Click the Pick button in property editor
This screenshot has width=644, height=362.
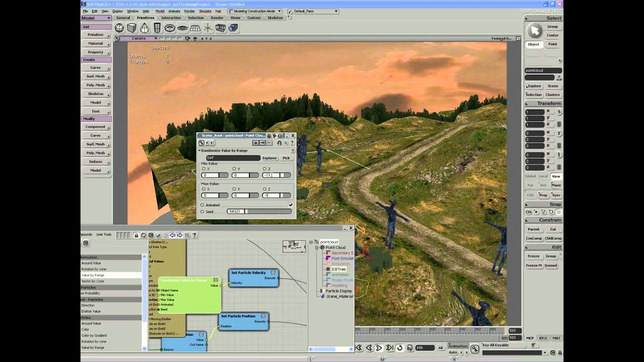click(286, 158)
